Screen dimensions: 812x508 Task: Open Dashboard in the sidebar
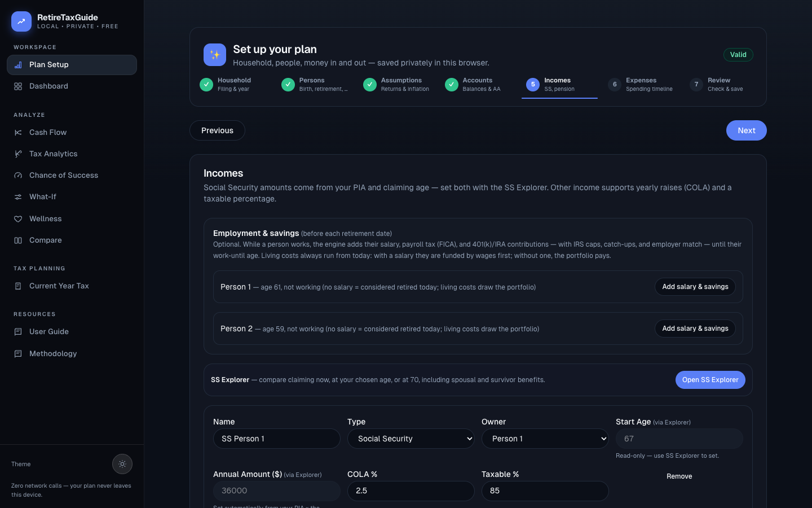click(72, 86)
